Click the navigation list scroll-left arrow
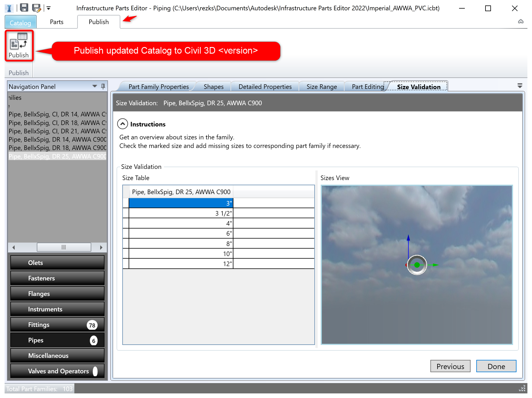The width and height of the screenshot is (532, 398). [x=13, y=247]
